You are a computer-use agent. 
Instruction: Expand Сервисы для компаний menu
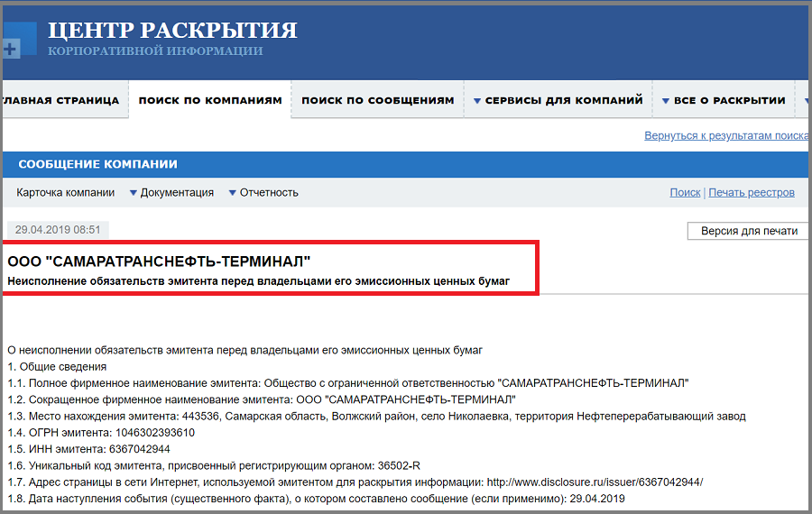coord(558,100)
